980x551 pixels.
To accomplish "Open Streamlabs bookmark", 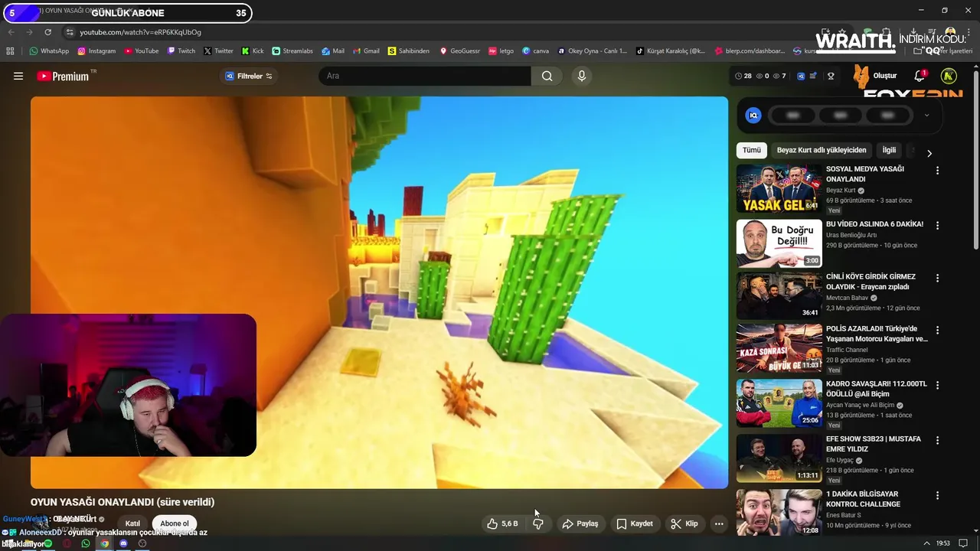I will click(292, 51).
